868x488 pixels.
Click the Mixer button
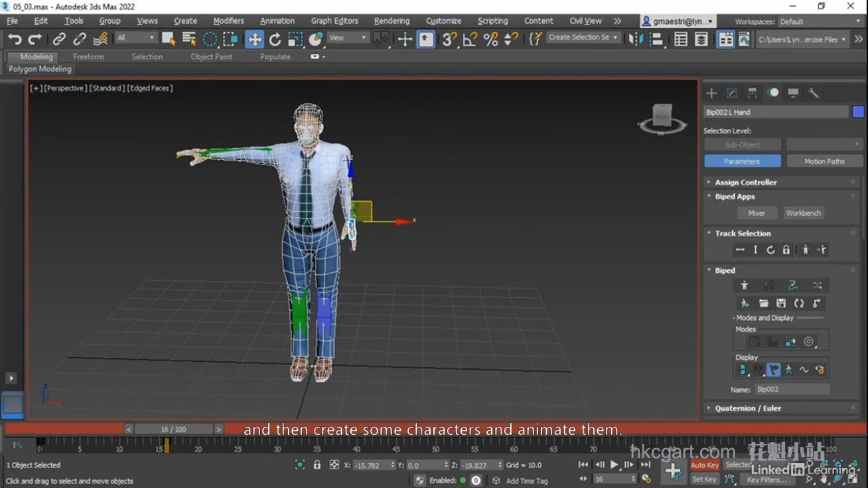click(757, 213)
